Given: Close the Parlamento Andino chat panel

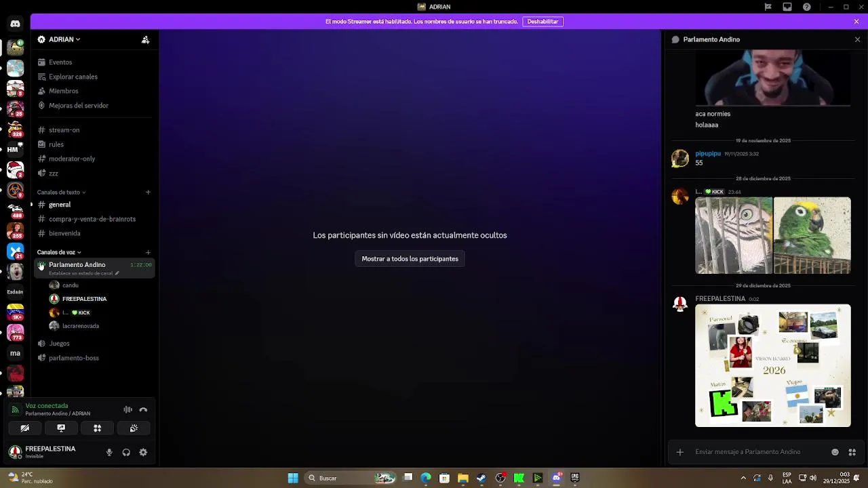Looking at the screenshot, I should 857,39.
